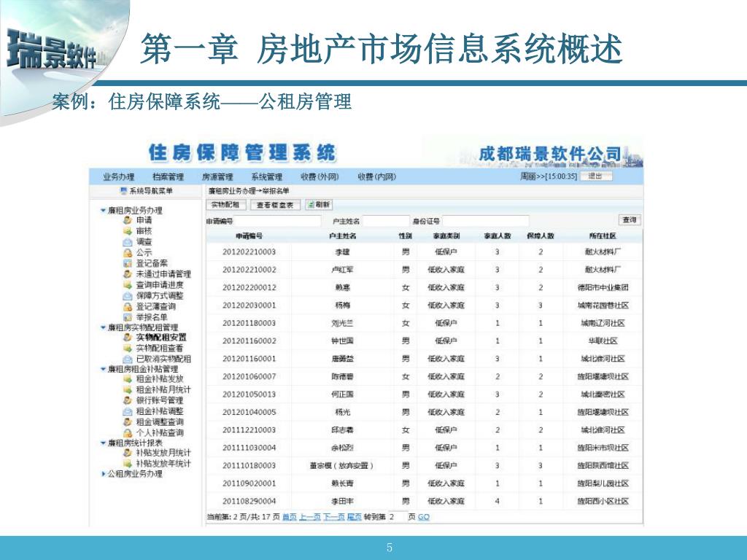Screen dimensions: 747x560
Task: Expand the 公租房业务办理 group
Action: [x=104, y=474]
